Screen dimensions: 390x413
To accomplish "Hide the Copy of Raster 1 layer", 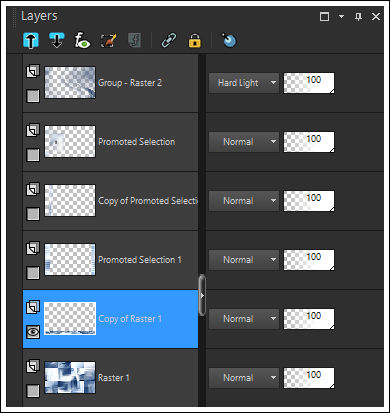I will tap(33, 332).
